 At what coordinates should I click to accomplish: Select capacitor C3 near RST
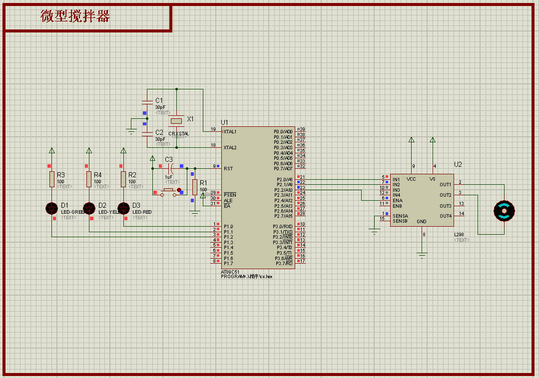tap(169, 168)
